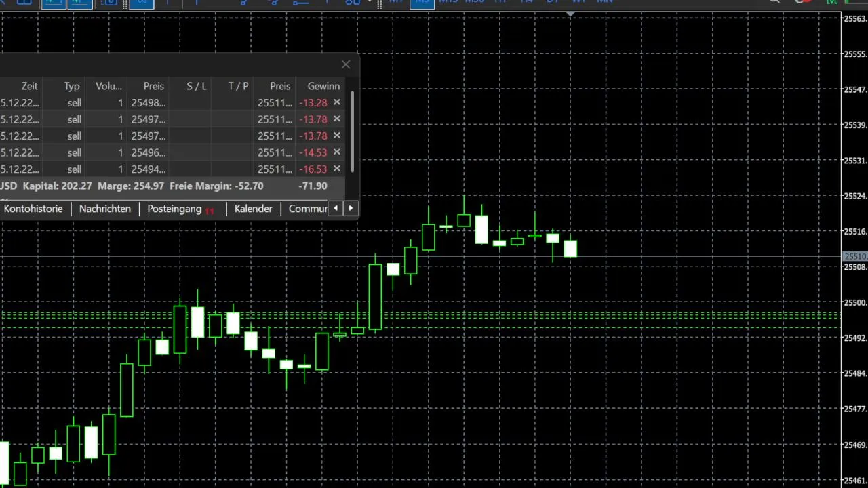Select the open price 25496... cell
The height and width of the screenshot is (488, 868).
pyautogui.click(x=149, y=153)
